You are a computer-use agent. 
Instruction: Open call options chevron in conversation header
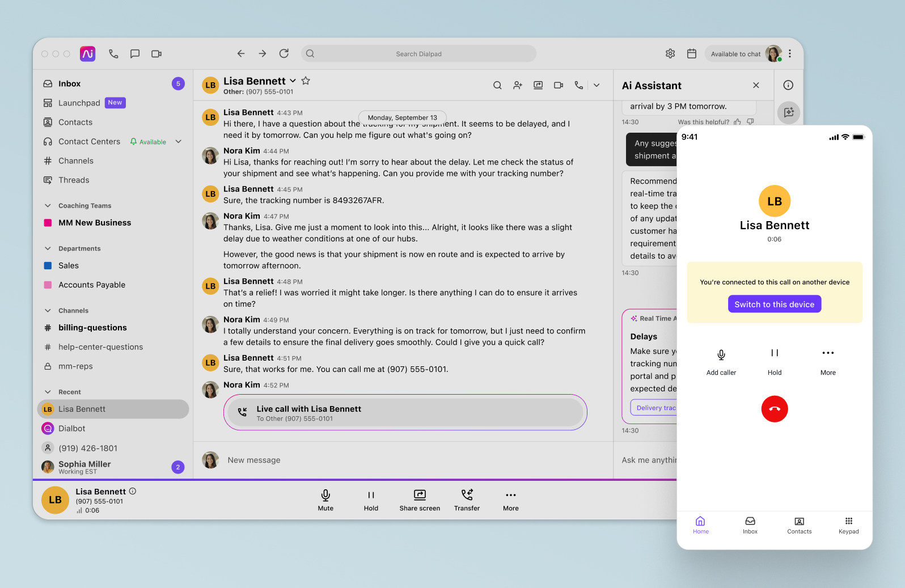[597, 85]
